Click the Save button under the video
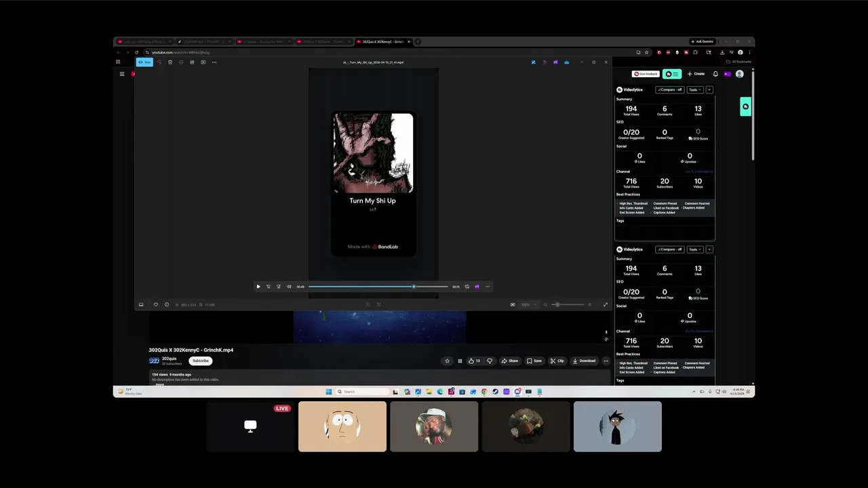 [534, 361]
